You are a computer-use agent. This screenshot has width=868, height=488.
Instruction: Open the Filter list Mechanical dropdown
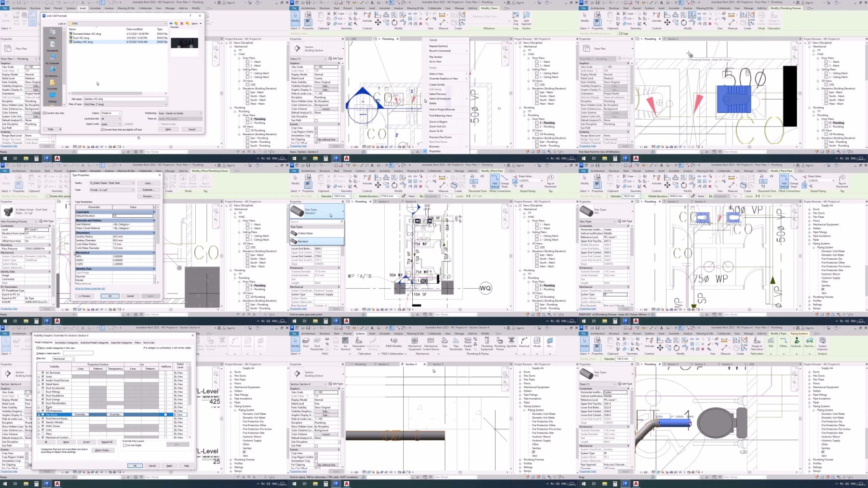click(x=64, y=359)
